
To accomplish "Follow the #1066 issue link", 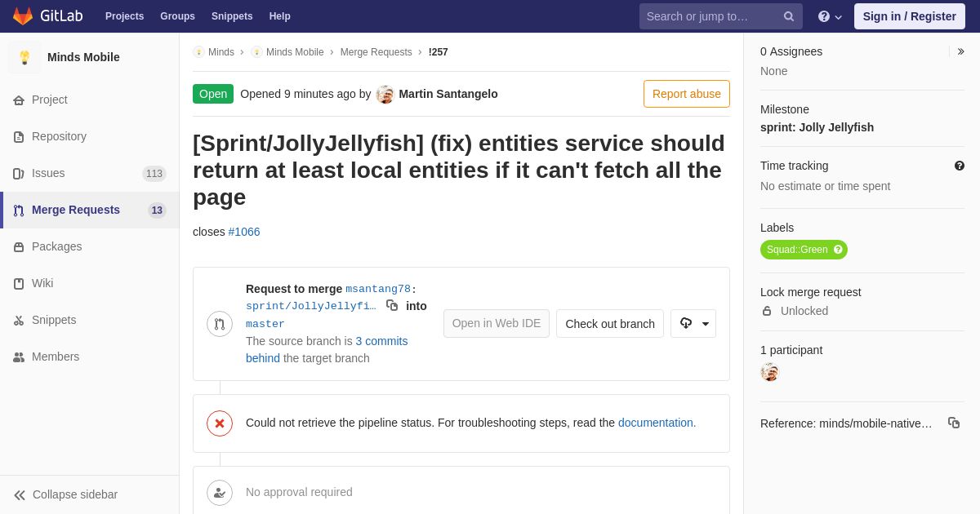I will point(244,232).
